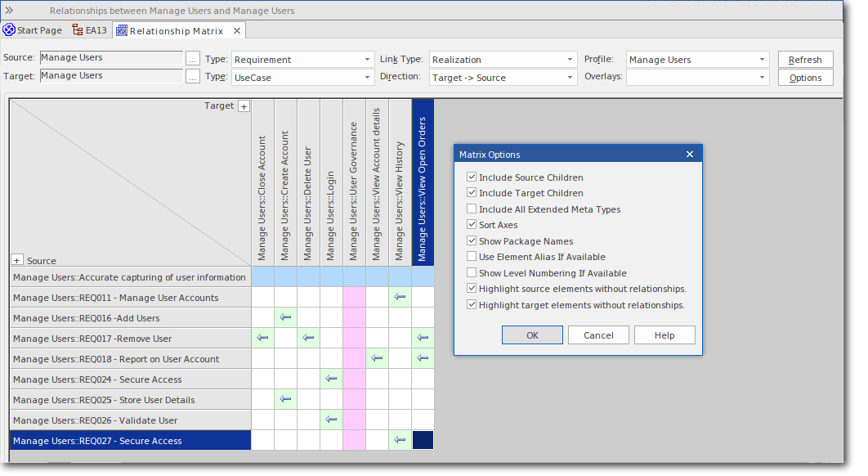Switch to the Start Page tab

pos(33,30)
